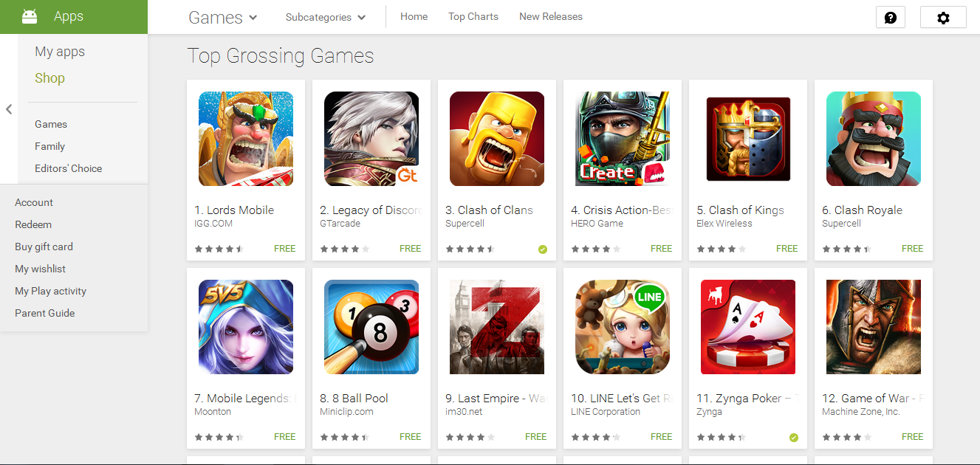Click the installed checkmark on Clash of Clans
980x465 pixels.
click(x=543, y=249)
